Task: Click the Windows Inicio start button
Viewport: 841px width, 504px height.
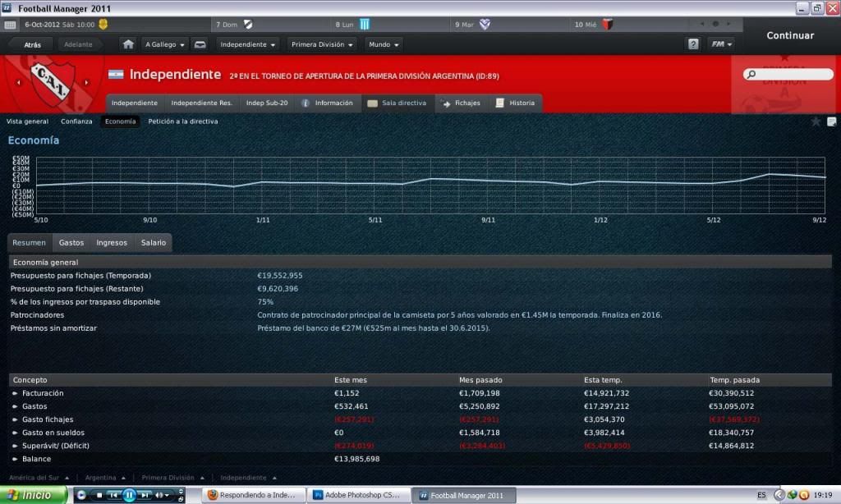Action: point(34,495)
